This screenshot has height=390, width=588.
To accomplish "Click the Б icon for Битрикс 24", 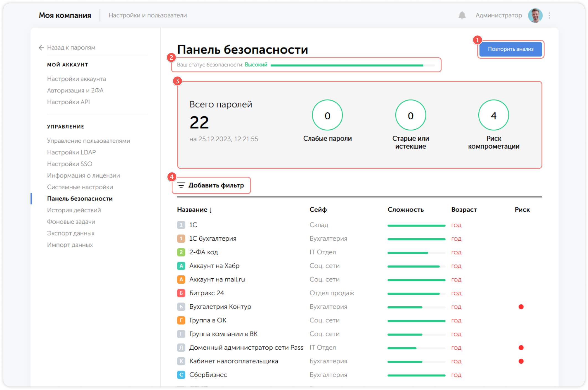I will point(181,293).
